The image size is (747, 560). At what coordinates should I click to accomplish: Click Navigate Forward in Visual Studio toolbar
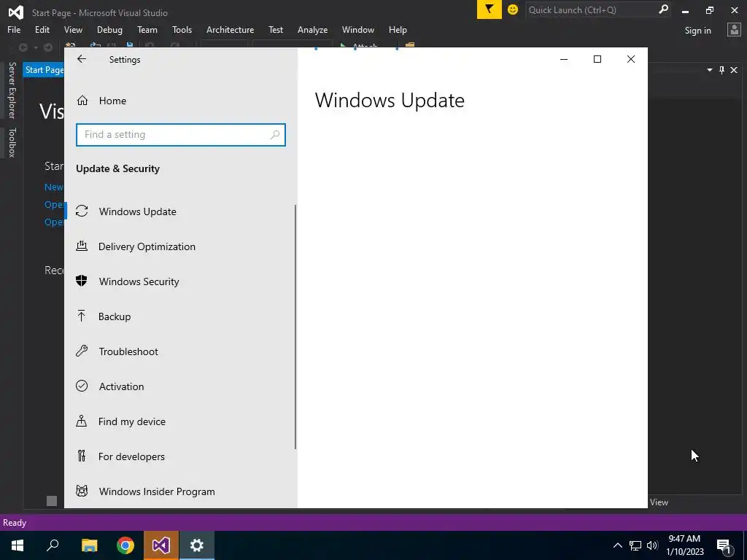[x=48, y=47]
